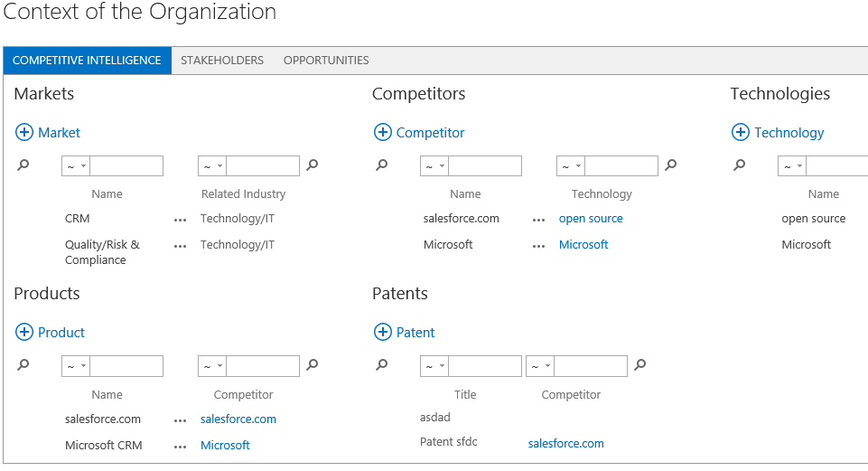Image resolution: width=868 pixels, height=471 pixels.
Task: Open Markets Name filter operator dropdown
Action: [x=76, y=165]
